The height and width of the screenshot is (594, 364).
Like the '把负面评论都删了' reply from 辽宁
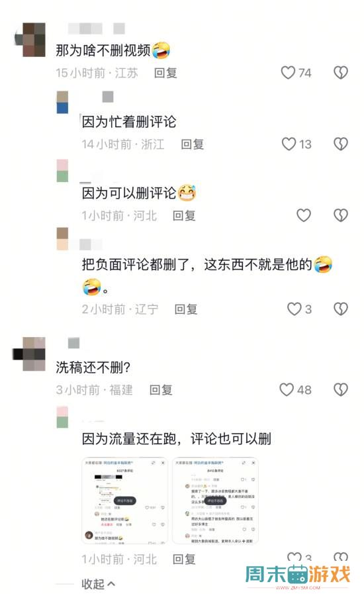(295, 309)
